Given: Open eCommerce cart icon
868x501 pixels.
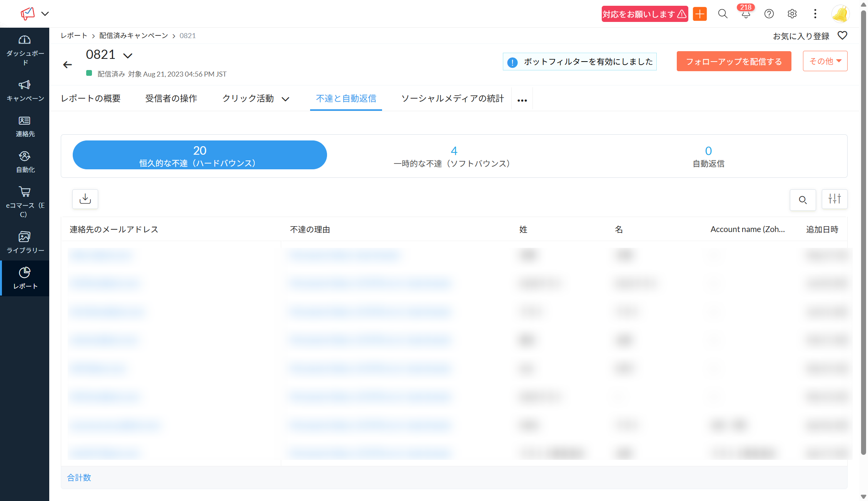Looking at the screenshot, I should pyautogui.click(x=25, y=192).
